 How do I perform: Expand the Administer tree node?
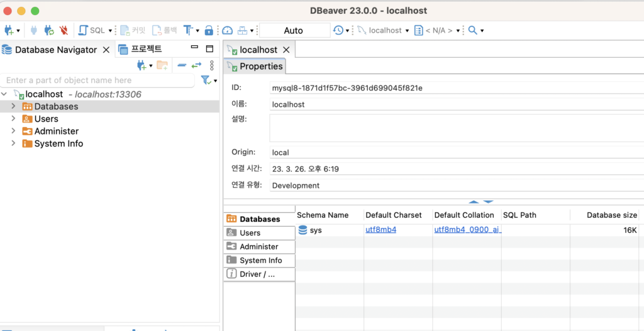click(x=14, y=131)
